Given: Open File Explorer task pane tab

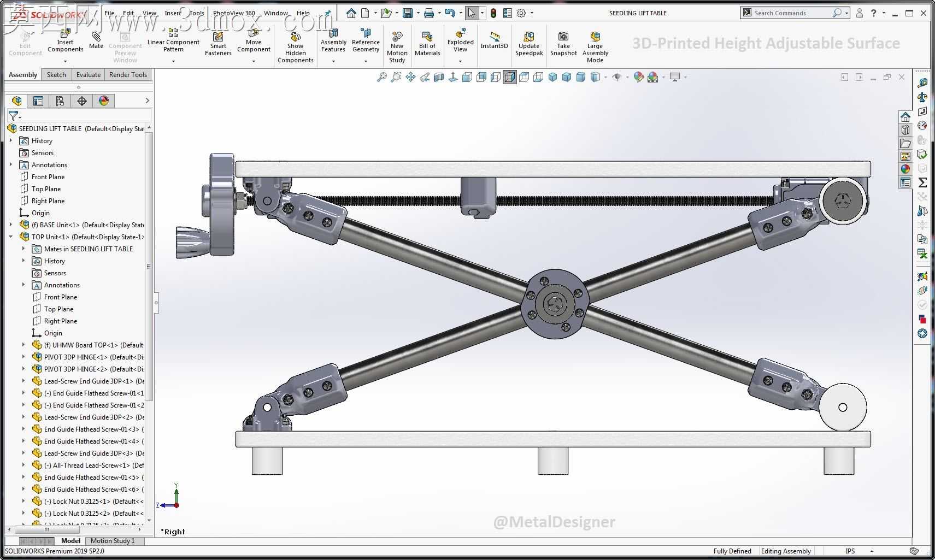Looking at the screenshot, I should pos(905,143).
